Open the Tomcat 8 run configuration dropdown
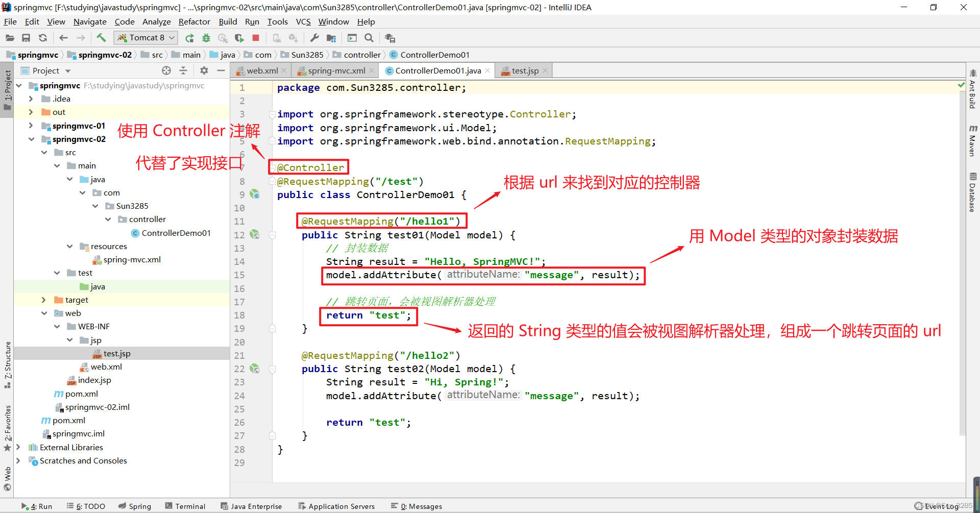Viewport: 980px width, 513px height. pyautogui.click(x=145, y=38)
